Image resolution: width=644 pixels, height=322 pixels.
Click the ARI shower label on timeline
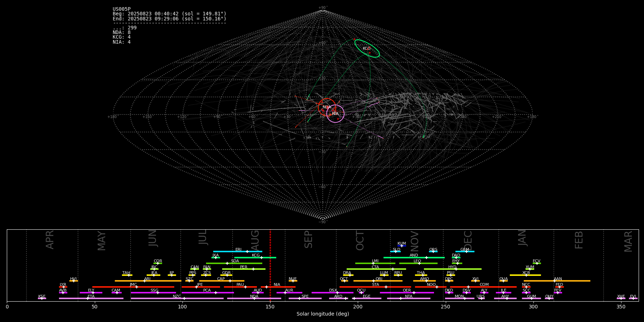tap(147, 279)
